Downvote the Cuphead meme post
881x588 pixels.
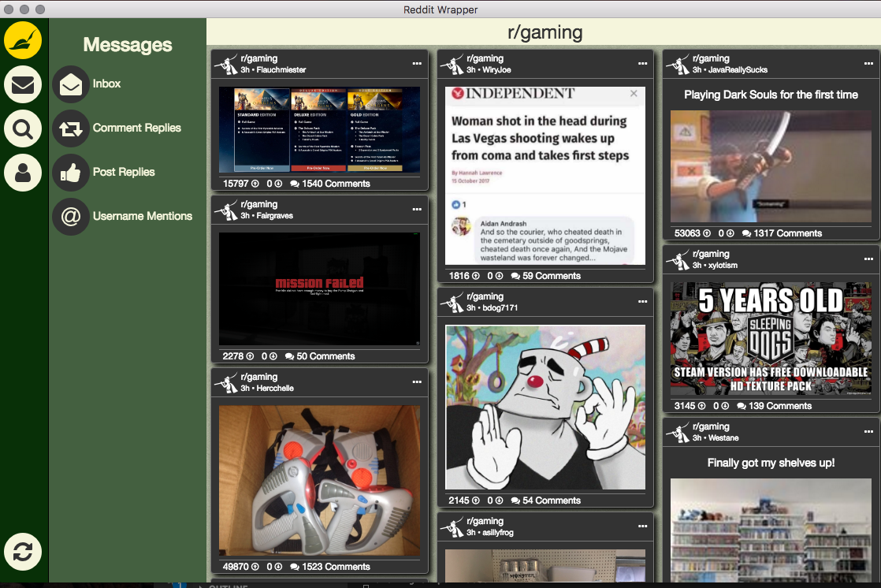point(499,501)
